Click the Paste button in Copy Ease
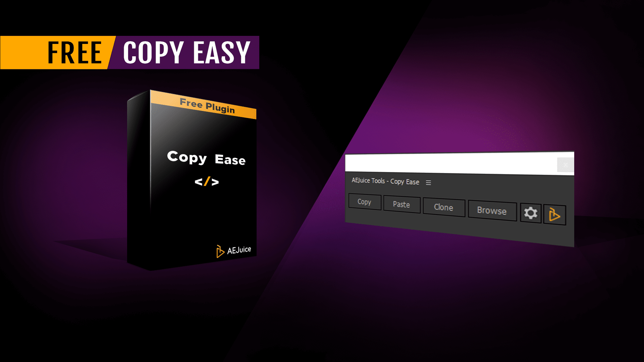The image size is (644, 362). click(401, 204)
